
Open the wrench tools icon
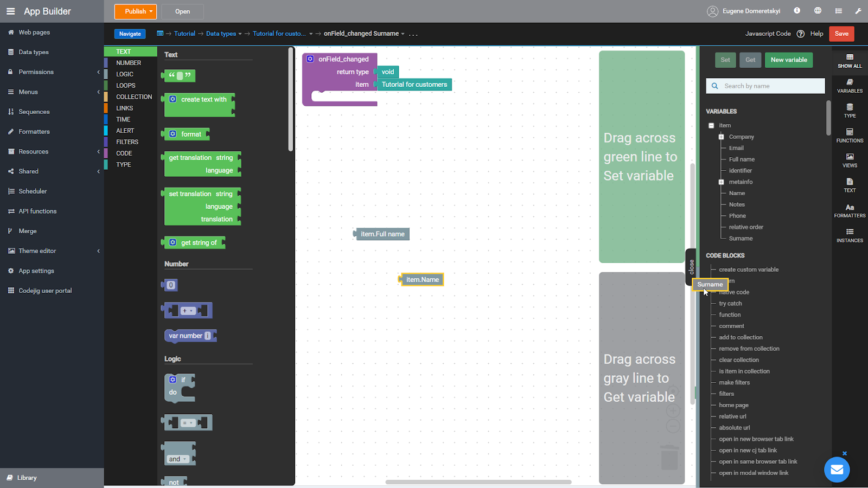point(858,11)
